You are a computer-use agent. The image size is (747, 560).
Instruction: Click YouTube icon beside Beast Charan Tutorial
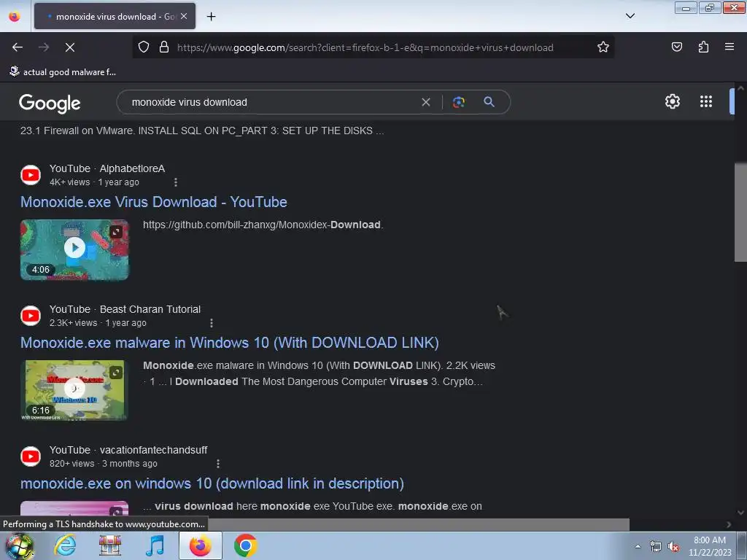(31, 316)
